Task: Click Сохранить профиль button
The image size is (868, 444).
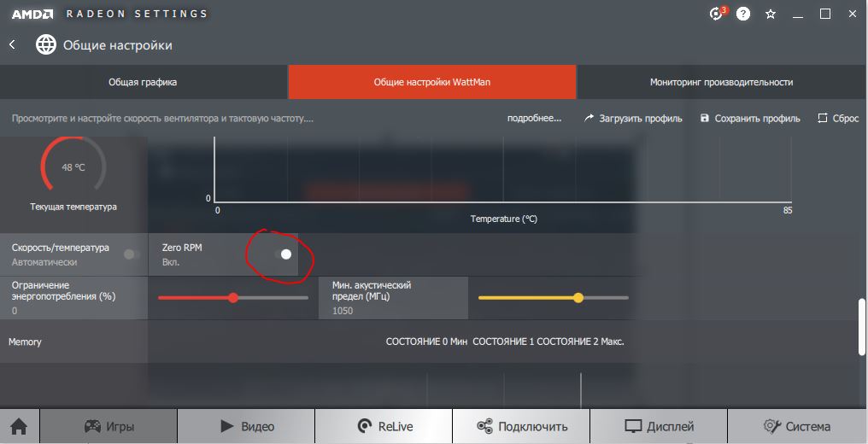Action: coord(751,119)
